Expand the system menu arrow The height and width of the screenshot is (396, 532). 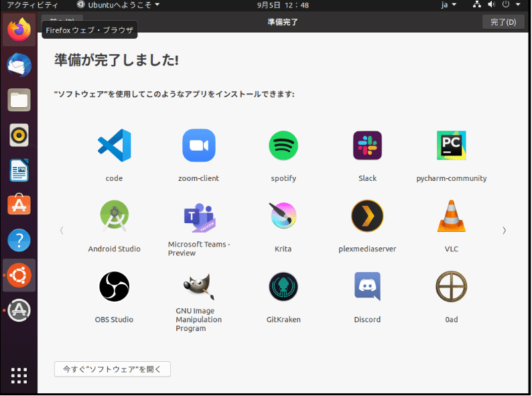click(518, 5)
